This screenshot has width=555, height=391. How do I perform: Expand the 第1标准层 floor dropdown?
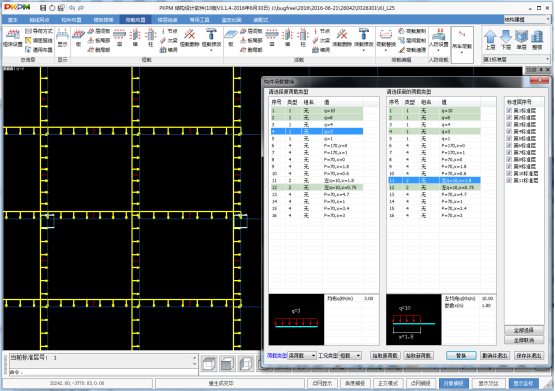click(x=516, y=59)
